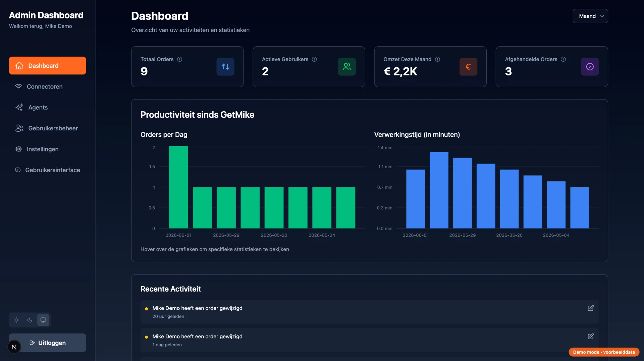
Task: Click the Productiviteit sinds GetMike heading
Action: (197, 115)
